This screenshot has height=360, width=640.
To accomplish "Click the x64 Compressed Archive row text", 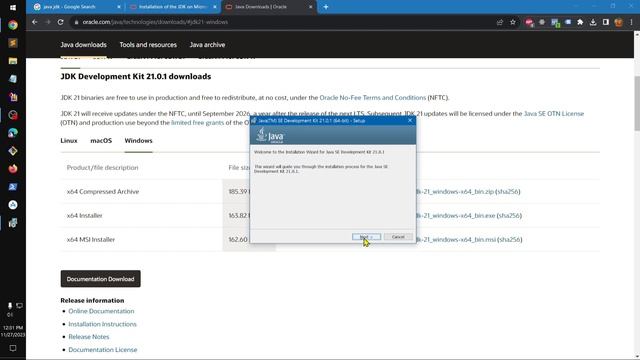I will click(x=103, y=191).
